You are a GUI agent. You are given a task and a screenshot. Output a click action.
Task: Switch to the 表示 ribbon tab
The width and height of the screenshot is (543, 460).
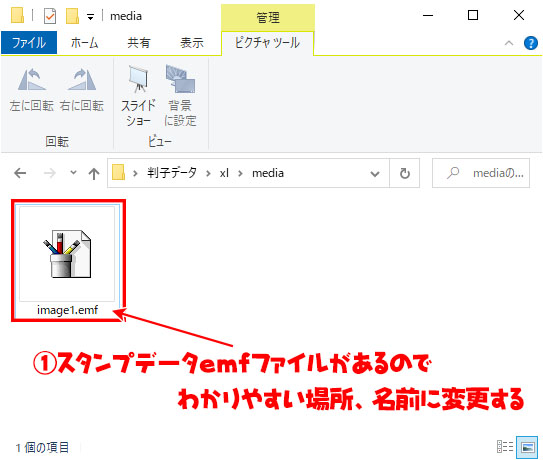192,43
